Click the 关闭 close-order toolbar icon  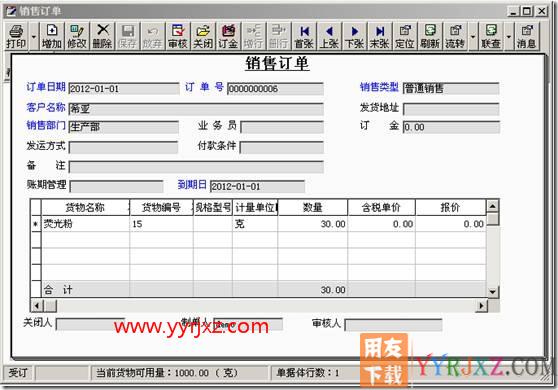(x=203, y=36)
